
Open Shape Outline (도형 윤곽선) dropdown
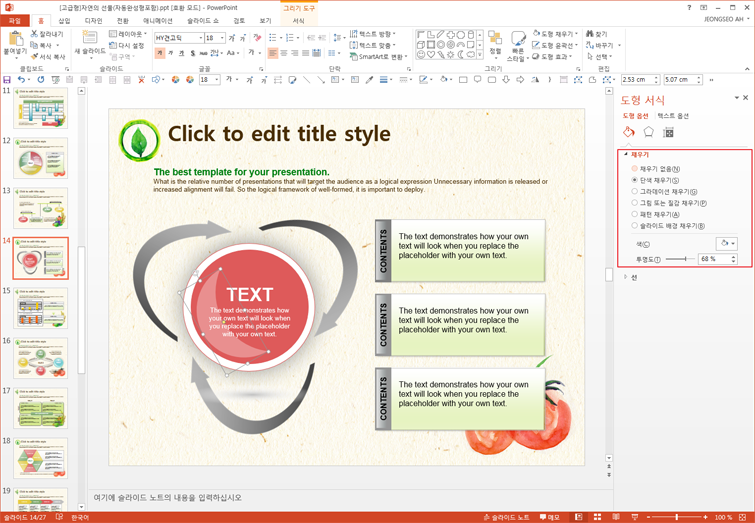point(555,45)
